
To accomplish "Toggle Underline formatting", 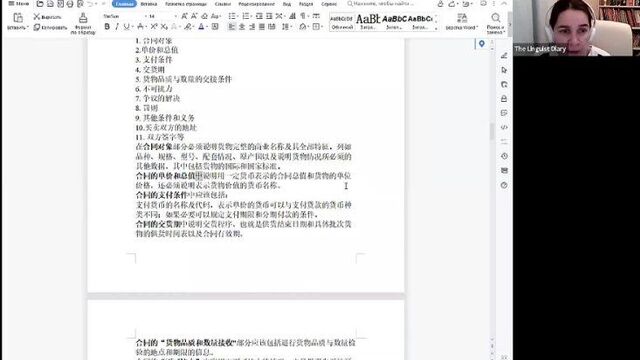I will [127, 27].
